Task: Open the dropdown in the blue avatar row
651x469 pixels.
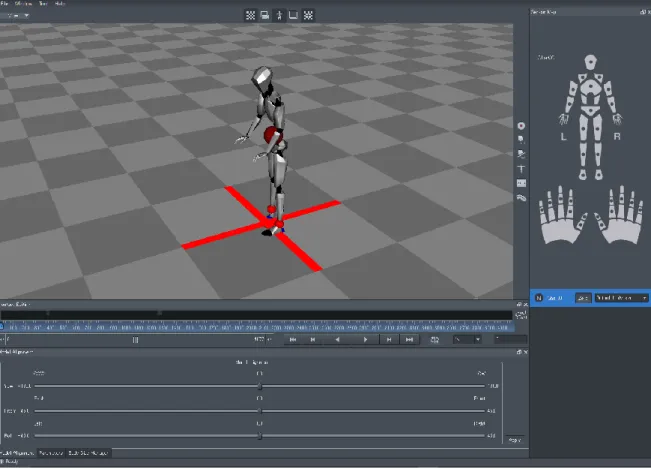Action: (622, 298)
